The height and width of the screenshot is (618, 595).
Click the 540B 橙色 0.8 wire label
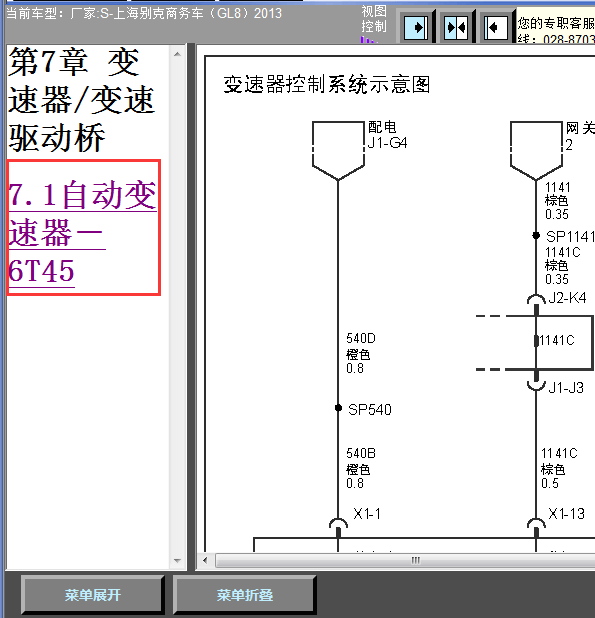click(361, 468)
